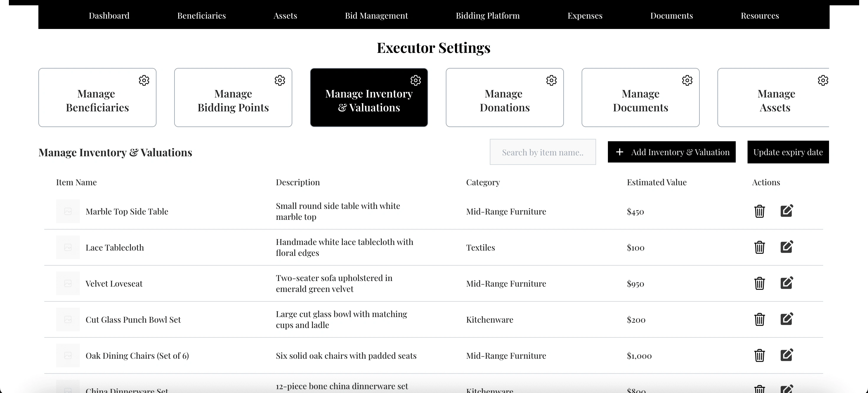Viewport: 868px width, 393px height.
Task: Click the Item Name column header
Action: [76, 183]
